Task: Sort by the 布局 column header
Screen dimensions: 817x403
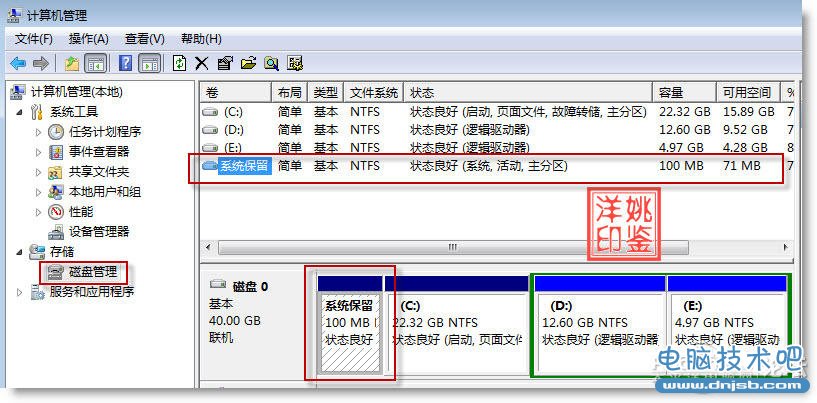Action: [x=290, y=92]
